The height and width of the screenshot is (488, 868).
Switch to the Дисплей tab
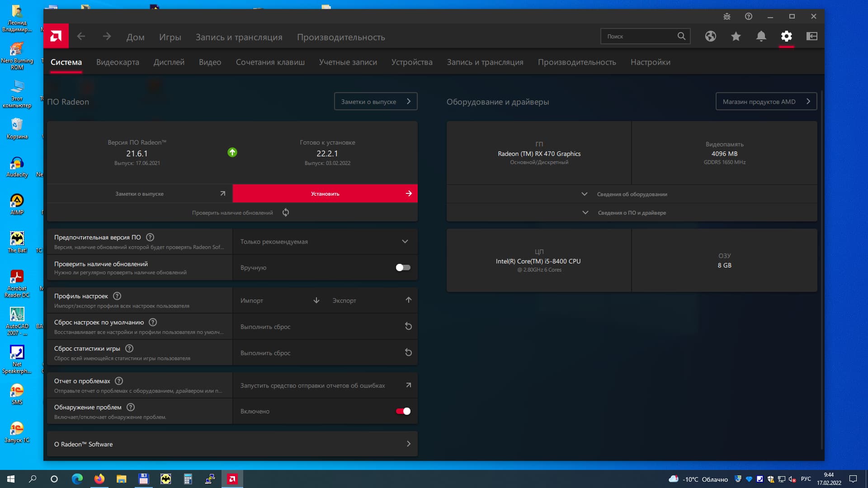pos(169,62)
